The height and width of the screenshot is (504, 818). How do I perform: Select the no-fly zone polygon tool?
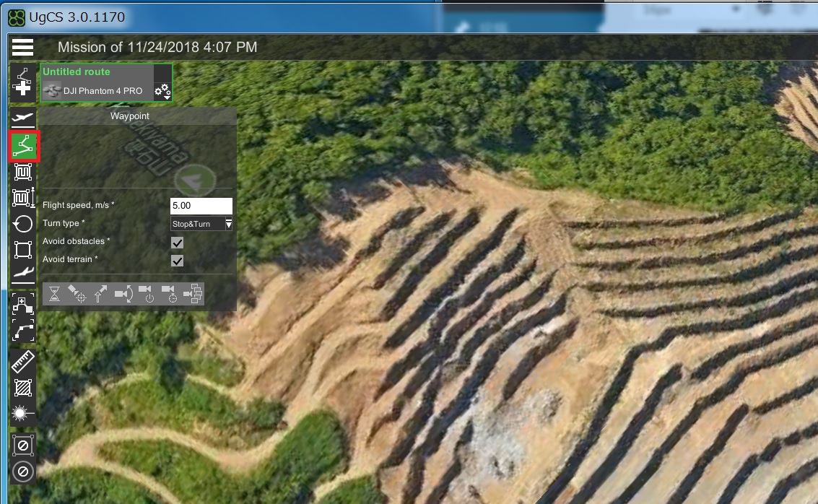pyautogui.click(x=23, y=445)
